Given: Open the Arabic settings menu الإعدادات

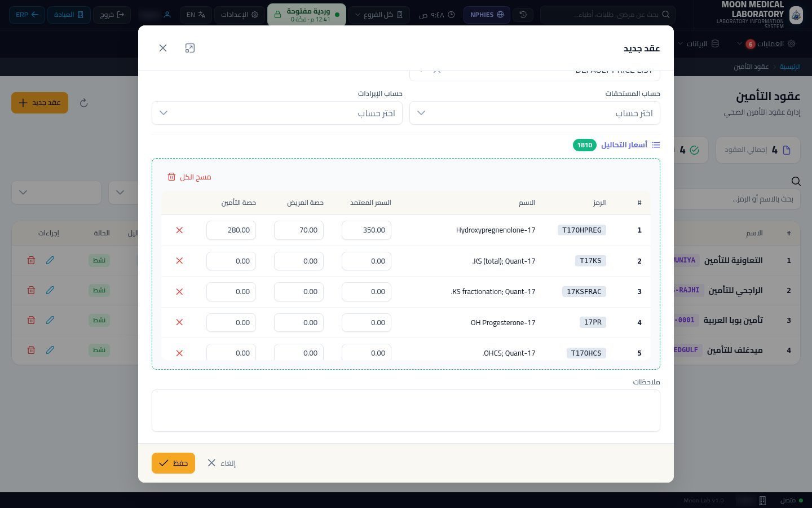Looking at the screenshot, I should point(240,15).
